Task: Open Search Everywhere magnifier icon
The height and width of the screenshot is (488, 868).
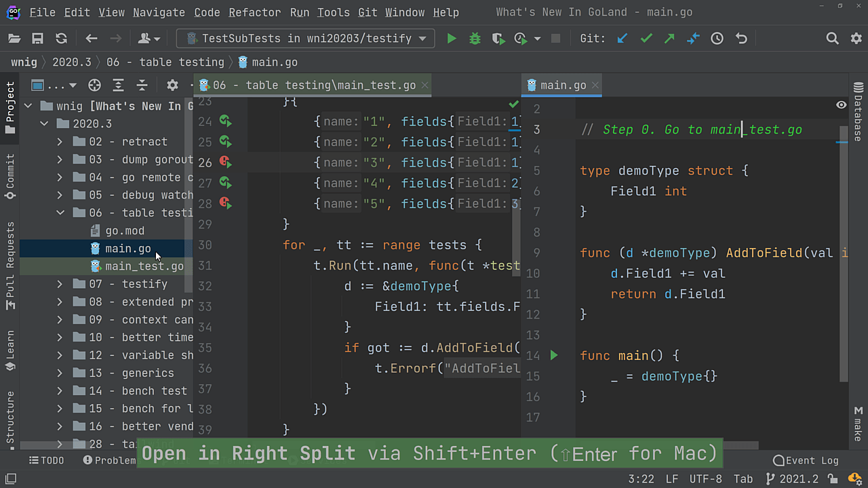Action: [x=832, y=39]
